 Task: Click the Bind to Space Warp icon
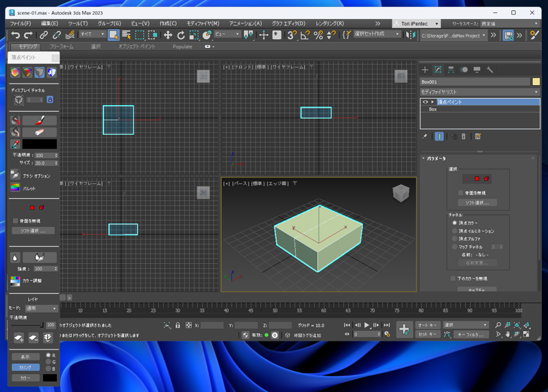[70, 35]
